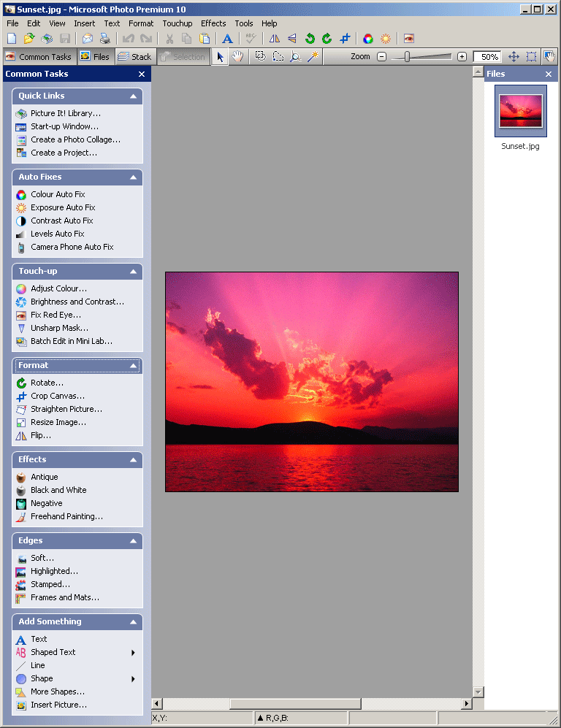Screen dimensions: 561x728
Task: Click the fit-to-window four-arrow icon
Action: 514,57
